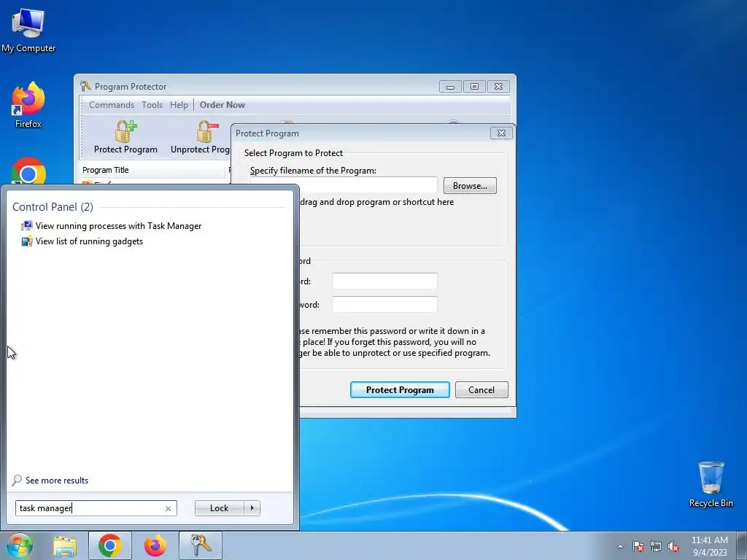
Task: Open My Computer desktop icon
Action: [28, 30]
